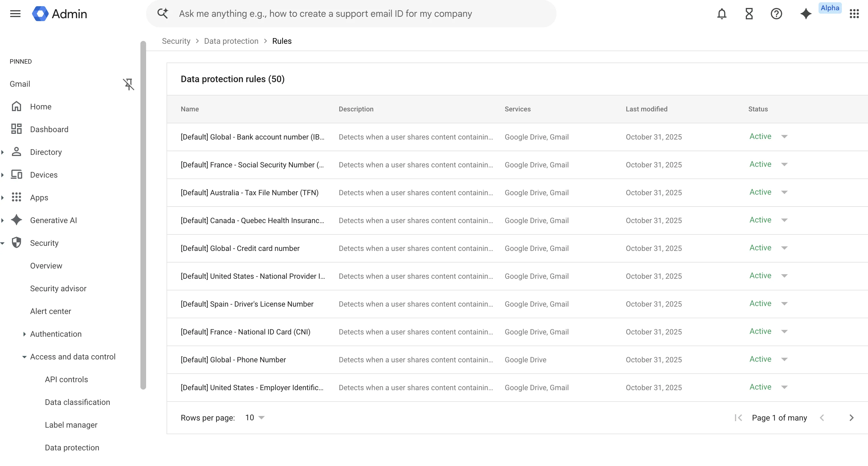Open Data protection breadcrumb link

pyautogui.click(x=231, y=41)
